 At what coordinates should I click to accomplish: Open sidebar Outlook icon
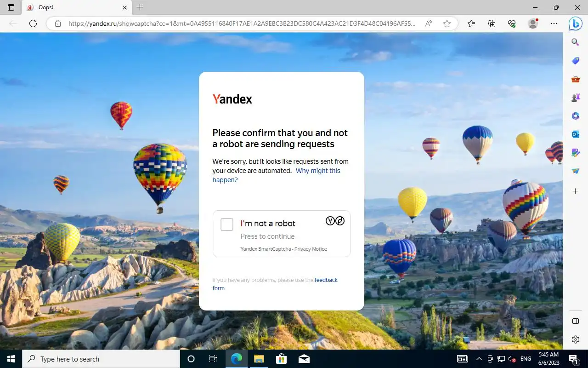(575, 134)
